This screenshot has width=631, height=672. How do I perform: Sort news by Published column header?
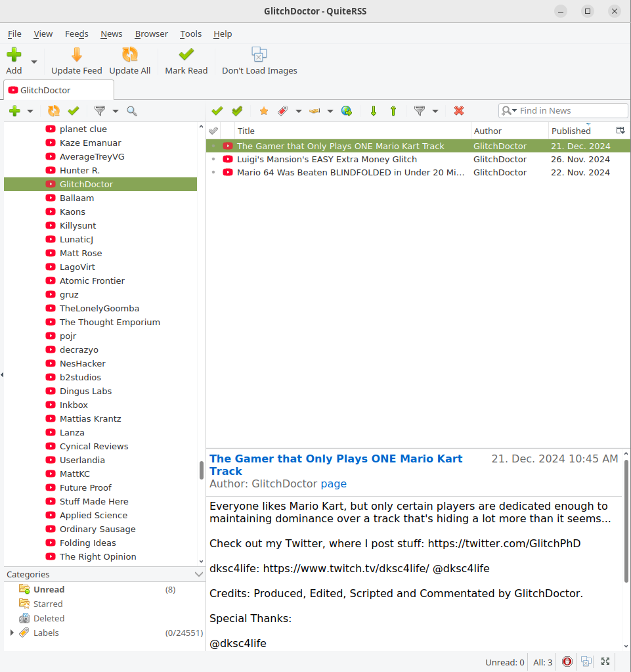pyautogui.click(x=580, y=131)
